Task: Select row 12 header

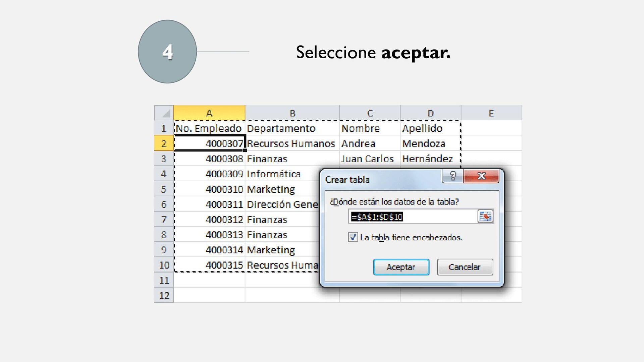Action: click(164, 295)
